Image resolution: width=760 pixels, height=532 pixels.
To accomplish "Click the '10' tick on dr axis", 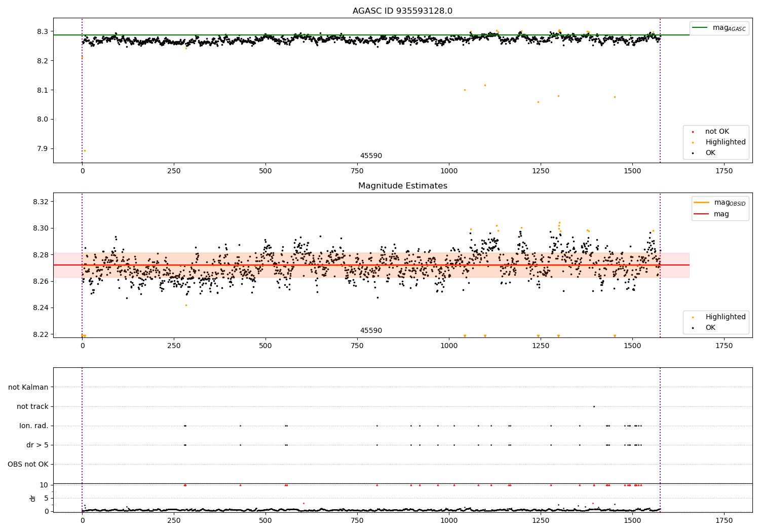I will coord(44,485).
